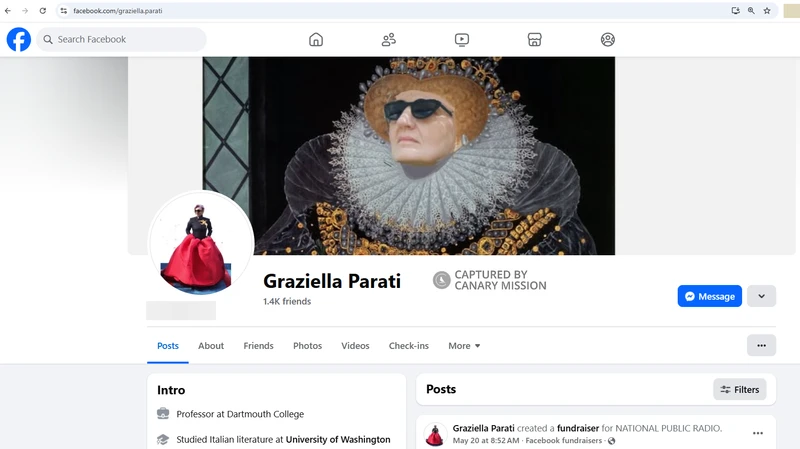Click into the Search Facebook field

click(121, 39)
